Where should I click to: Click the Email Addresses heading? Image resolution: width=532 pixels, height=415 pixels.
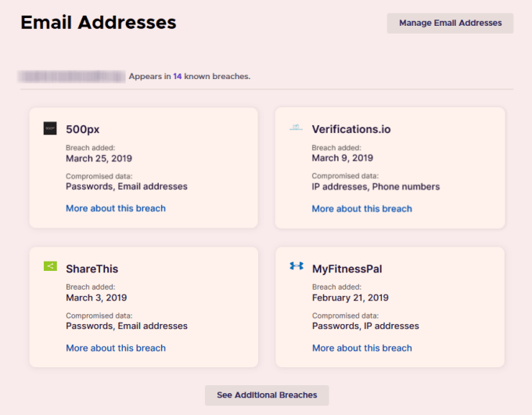[x=99, y=23]
